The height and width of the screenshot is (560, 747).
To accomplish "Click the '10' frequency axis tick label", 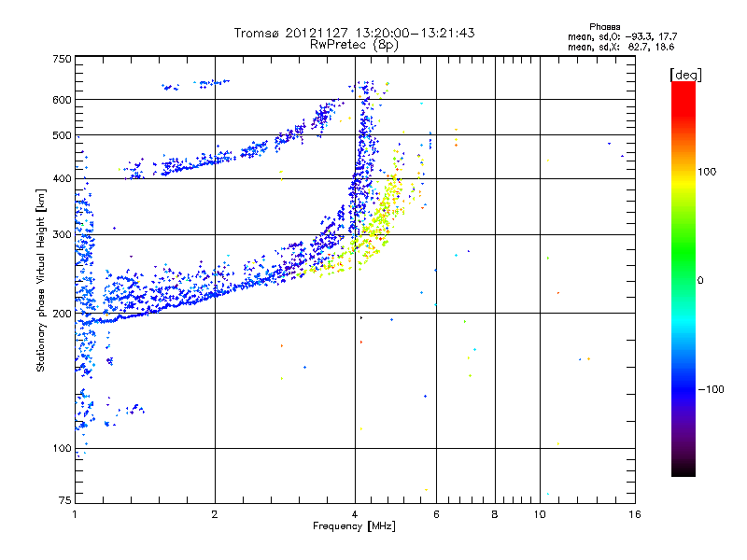I will 540,514.
